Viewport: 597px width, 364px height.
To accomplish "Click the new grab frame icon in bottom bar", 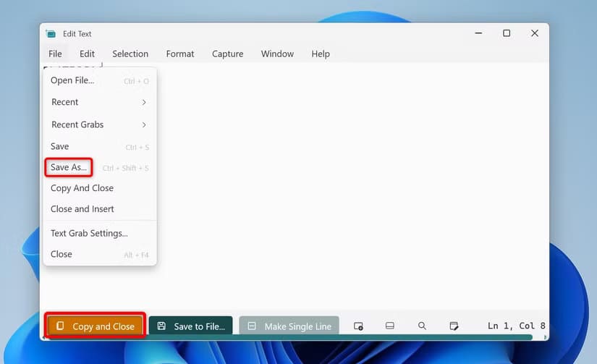I will (358, 326).
